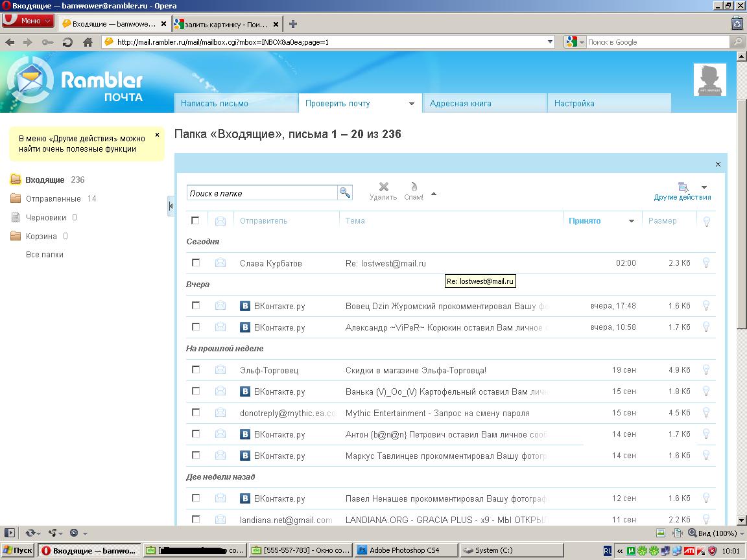Flag the Слава Курбатов message lightbulb
This screenshot has width=747, height=560.
(x=706, y=263)
